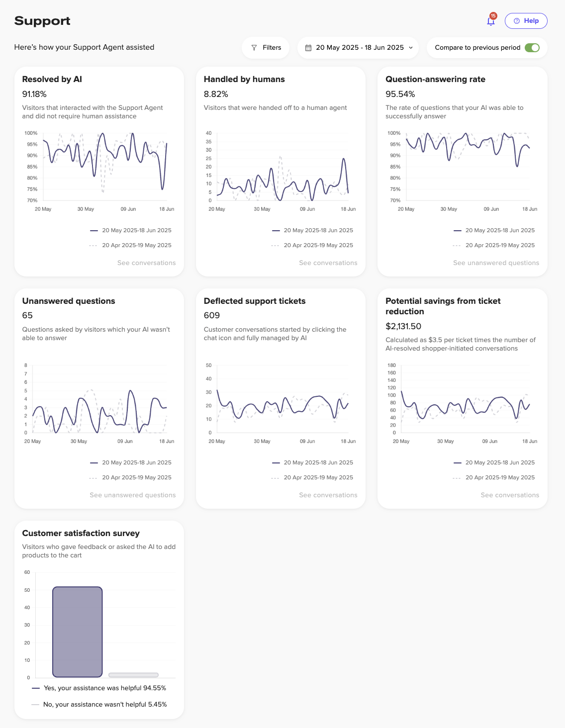The width and height of the screenshot is (565, 728).
Task: Toggle Compare to previous period switch
Action: (532, 48)
